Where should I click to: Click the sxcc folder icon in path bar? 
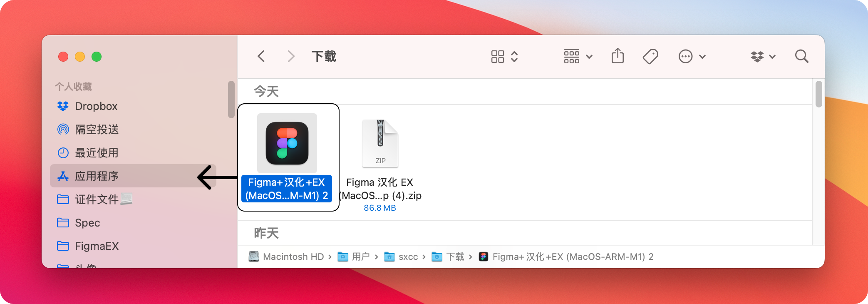[x=389, y=257]
